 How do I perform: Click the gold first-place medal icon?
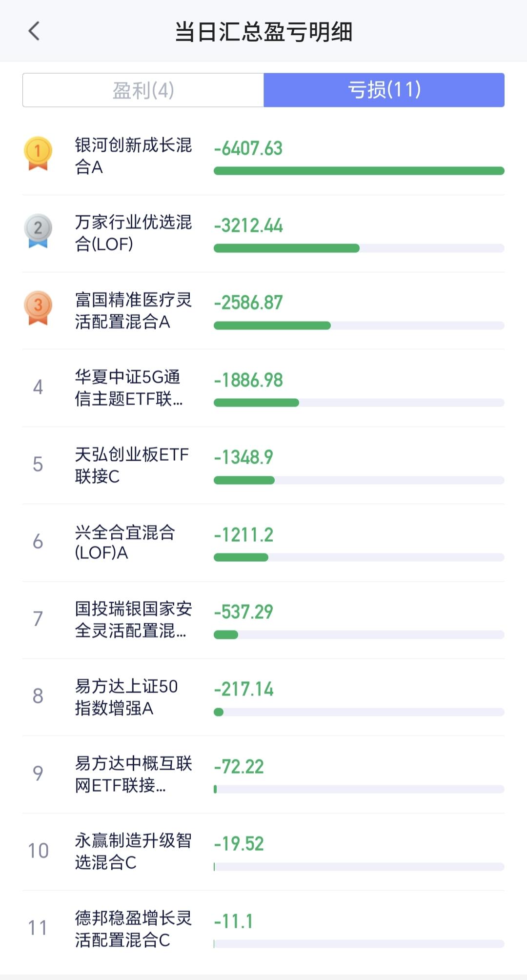click(x=38, y=153)
